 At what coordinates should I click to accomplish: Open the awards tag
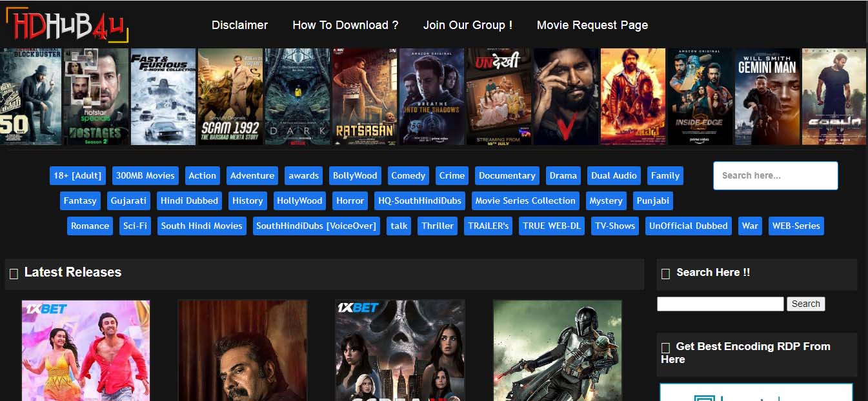304,175
